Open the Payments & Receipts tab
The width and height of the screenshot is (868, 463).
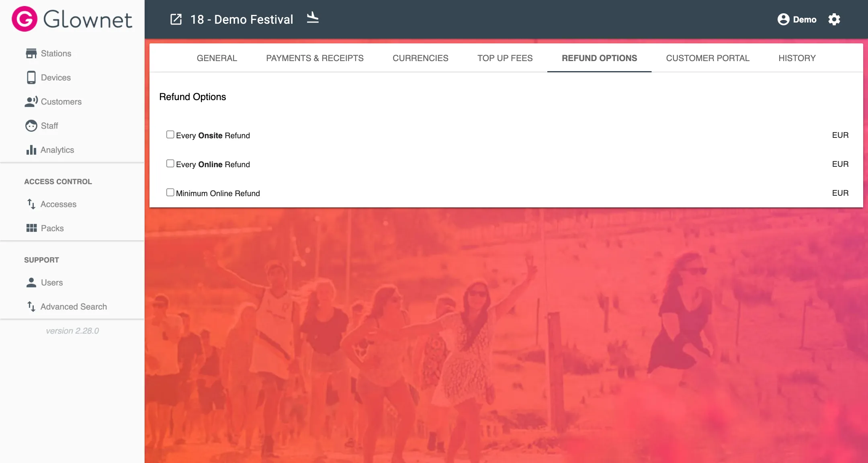(x=315, y=58)
